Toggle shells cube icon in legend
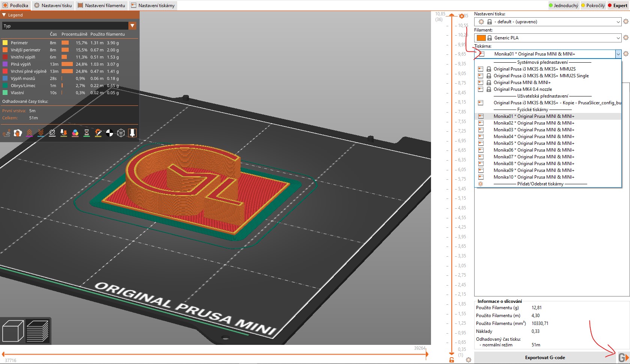Image resolution: width=630 pixels, height=364 pixels. (x=121, y=133)
